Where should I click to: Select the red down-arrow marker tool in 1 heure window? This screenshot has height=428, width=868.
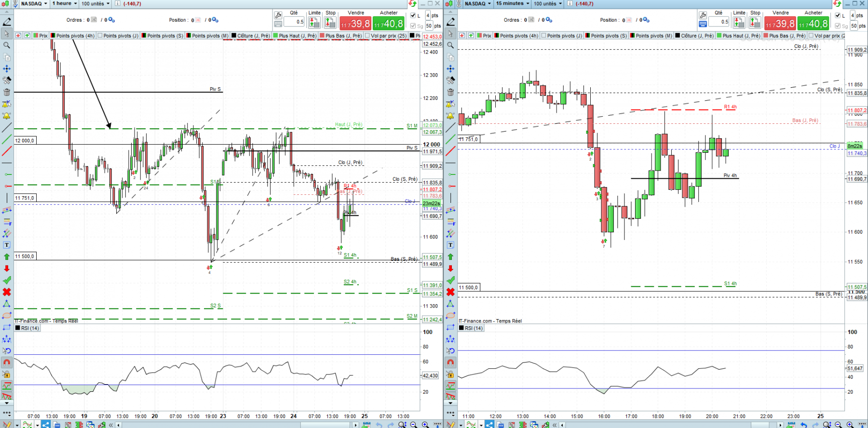point(7,268)
